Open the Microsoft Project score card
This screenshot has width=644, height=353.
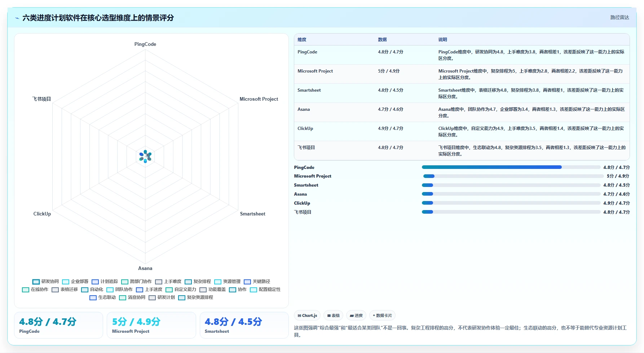[x=151, y=325]
